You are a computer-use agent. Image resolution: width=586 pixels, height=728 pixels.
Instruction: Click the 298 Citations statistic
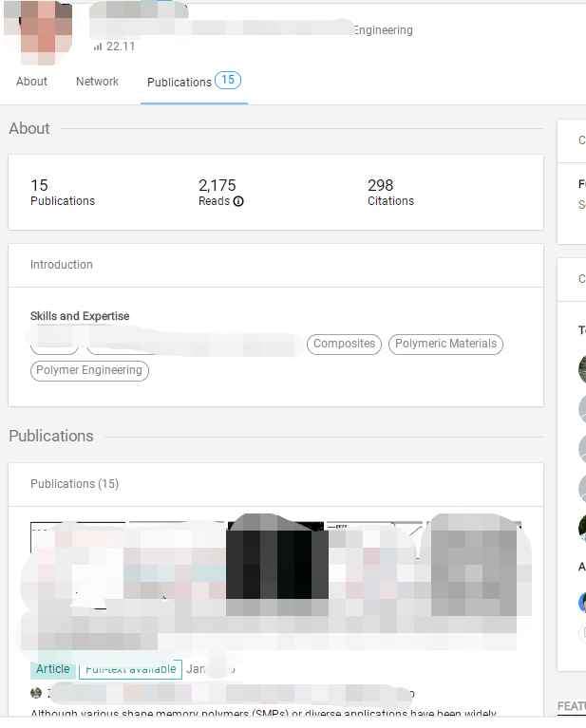point(390,193)
